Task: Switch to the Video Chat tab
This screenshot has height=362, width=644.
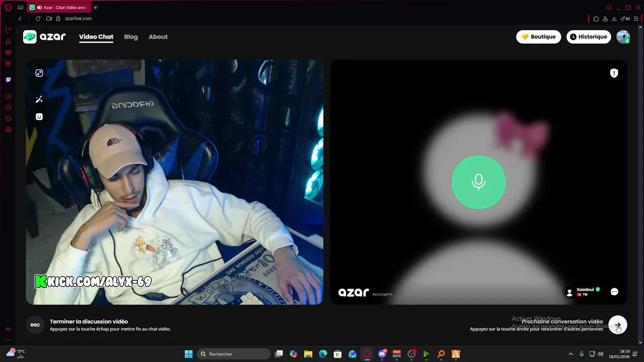Action: coord(96,37)
